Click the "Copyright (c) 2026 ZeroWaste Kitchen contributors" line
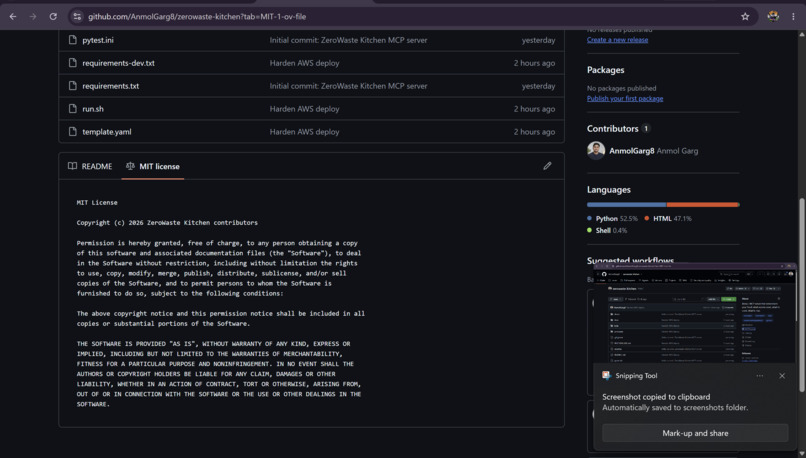The image size is (806, 458). click(167, 223)
